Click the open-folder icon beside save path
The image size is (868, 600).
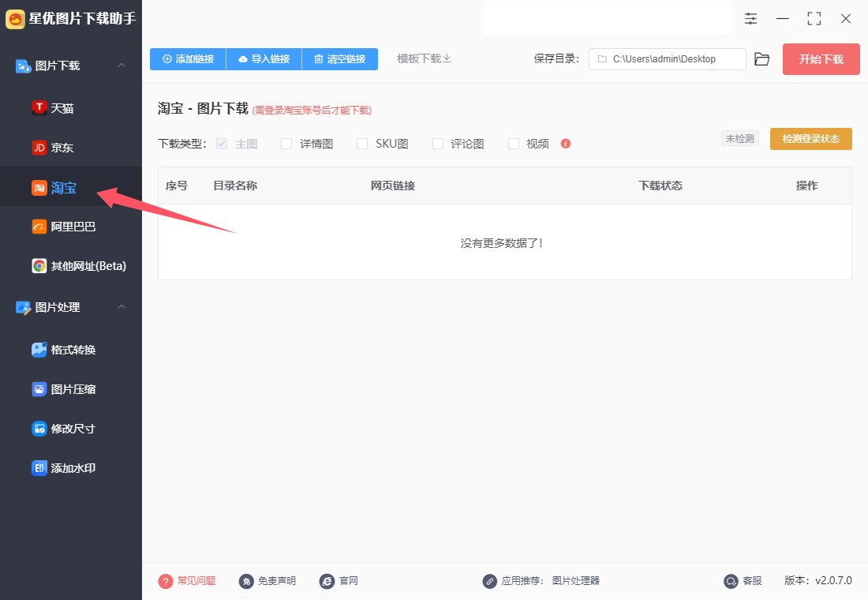pyautogui.click(x=762, y=58)
